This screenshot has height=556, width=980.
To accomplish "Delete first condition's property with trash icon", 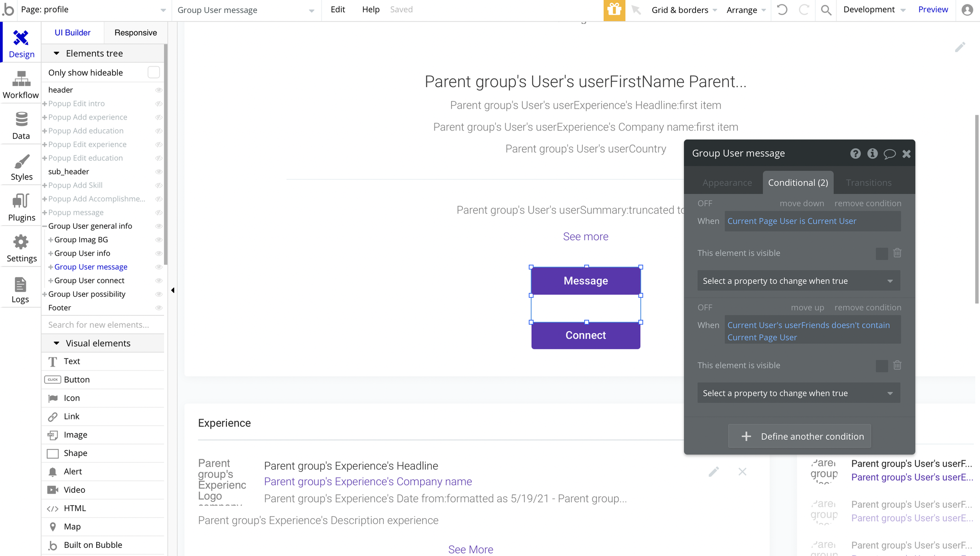I will (897, 253).
